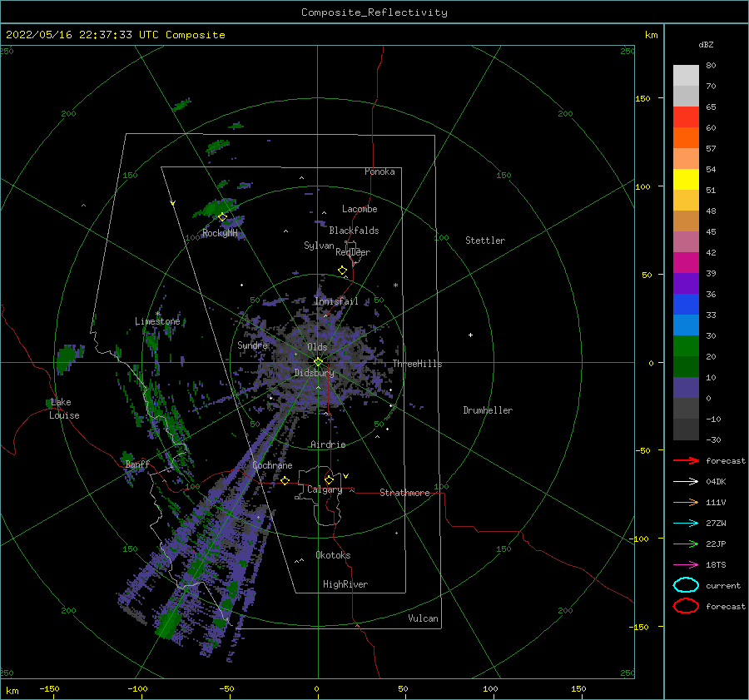Click the asterisk marker near Limestone
Image resolution: width=749 pixels, height=700 pixels.
pyautogui.click(x=157, y=314)
